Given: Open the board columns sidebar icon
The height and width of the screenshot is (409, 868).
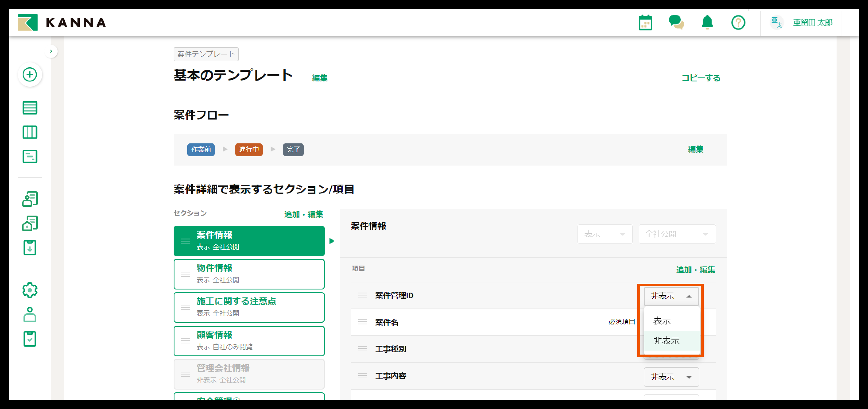Looking at the screenshot, I should click(x=30, y=132).
